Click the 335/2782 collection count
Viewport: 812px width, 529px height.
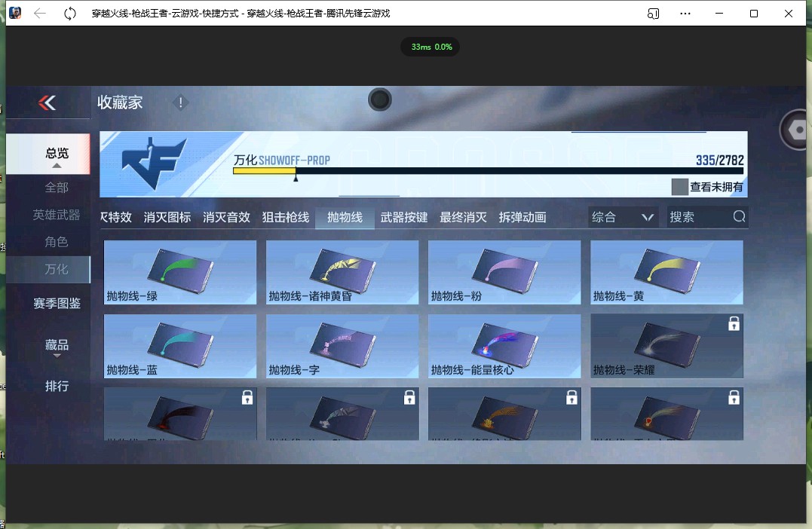pyautogui.click(x=720, y=160)
